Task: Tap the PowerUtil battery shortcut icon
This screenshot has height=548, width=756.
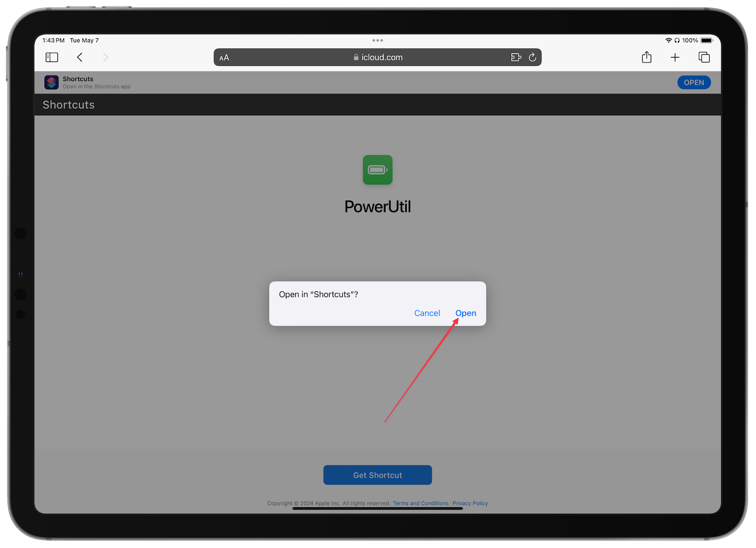Action: tap(377, 170)
